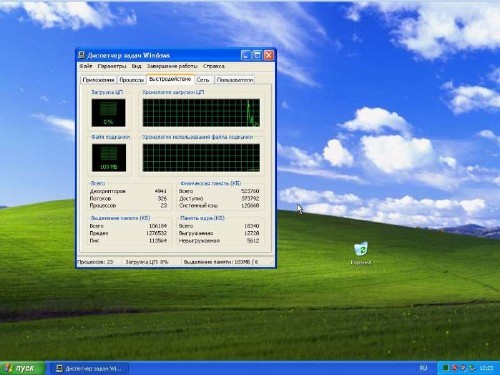Click the safely remove hardware tray icon

point(472,368)
